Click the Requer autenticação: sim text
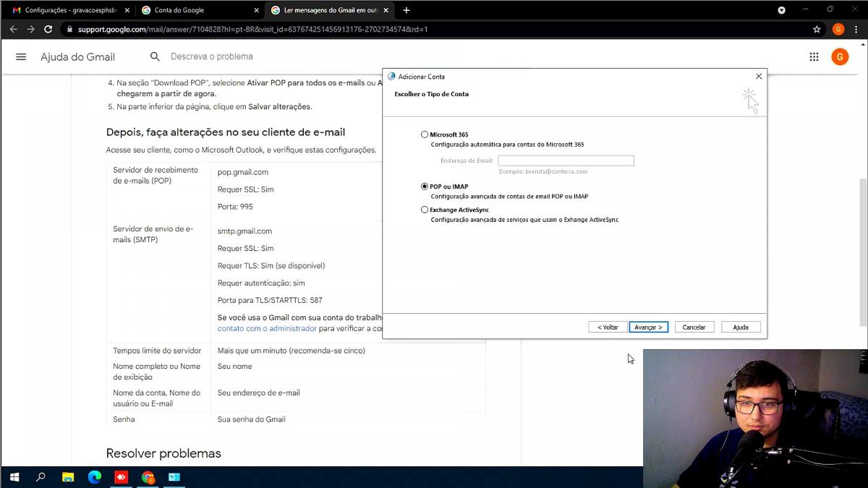 point(261,283)
